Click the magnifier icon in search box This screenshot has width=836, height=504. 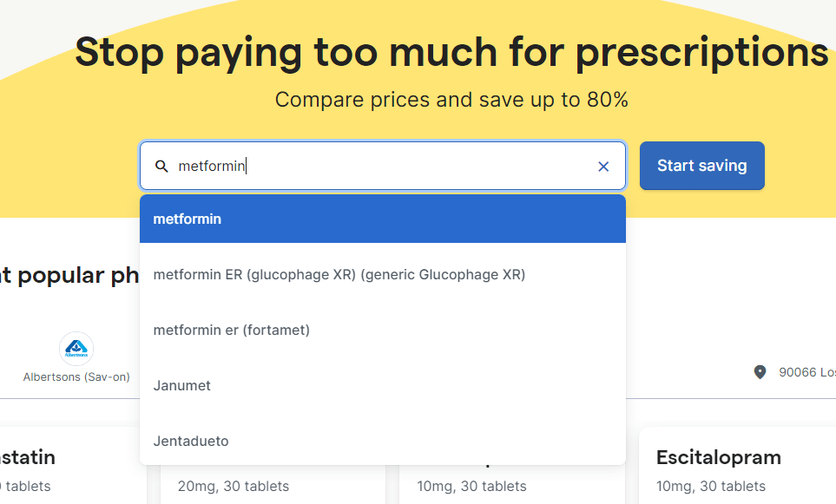(x=161, y=166)
